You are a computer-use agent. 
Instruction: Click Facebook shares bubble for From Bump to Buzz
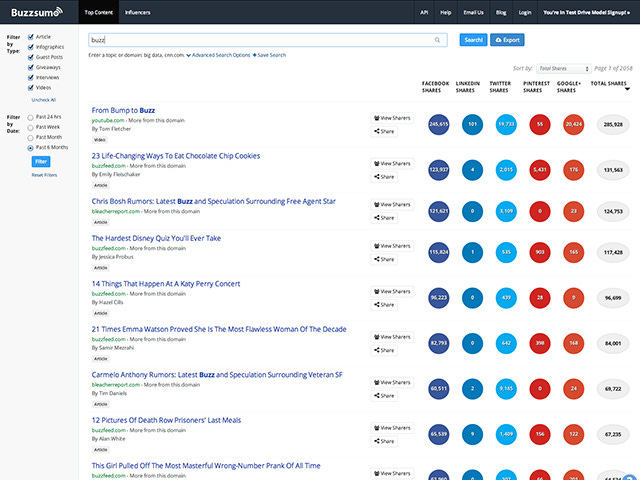click(438, 124)
